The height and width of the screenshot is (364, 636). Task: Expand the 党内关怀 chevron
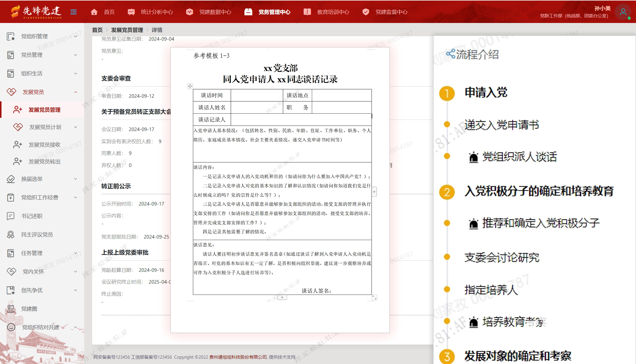click(x=76, y=272)
